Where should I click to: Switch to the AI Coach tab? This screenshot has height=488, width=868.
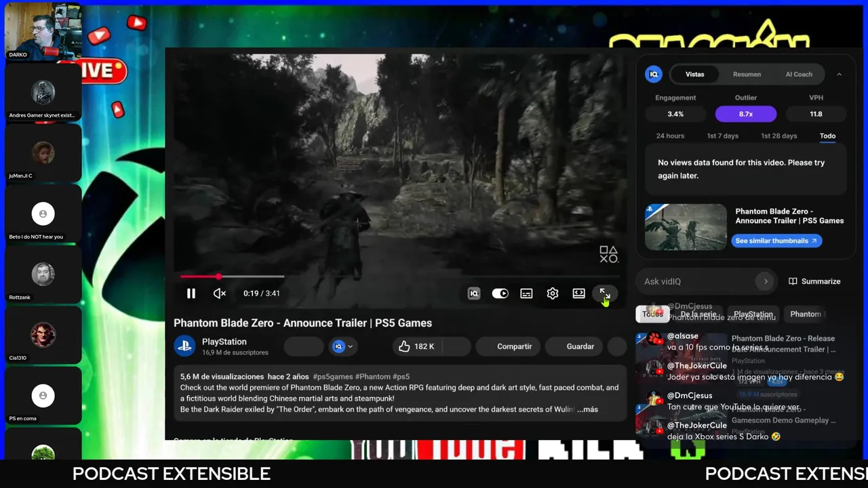tap(799, 75)
